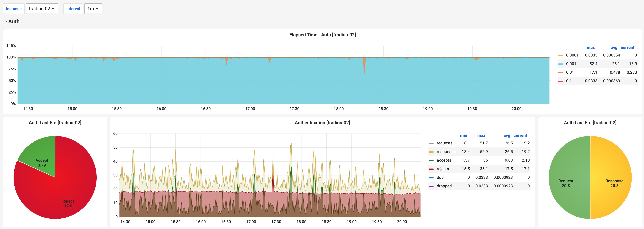Toggle the requests series in legend

444,143
